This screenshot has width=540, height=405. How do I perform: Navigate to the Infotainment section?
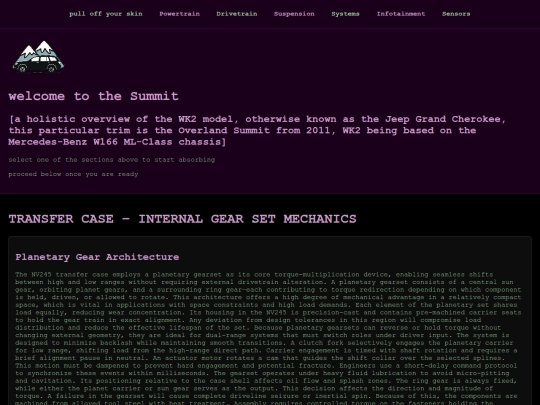pyautogui.click(x=401, y=14)
